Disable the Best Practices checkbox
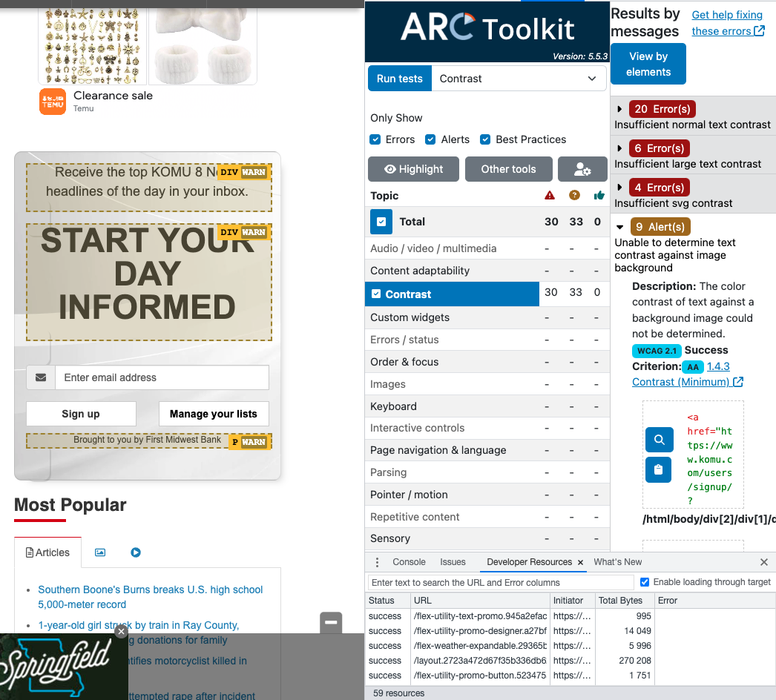 coord(485,139)
